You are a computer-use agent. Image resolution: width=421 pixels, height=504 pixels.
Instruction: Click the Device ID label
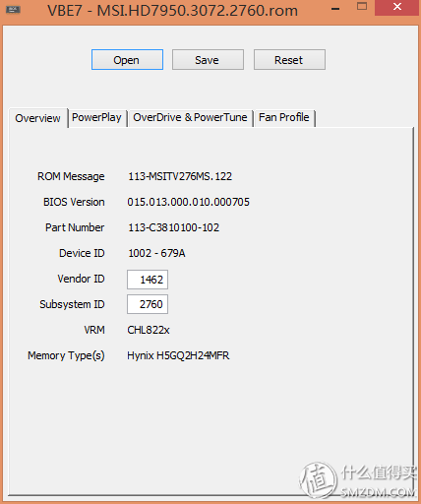(82, 253)
